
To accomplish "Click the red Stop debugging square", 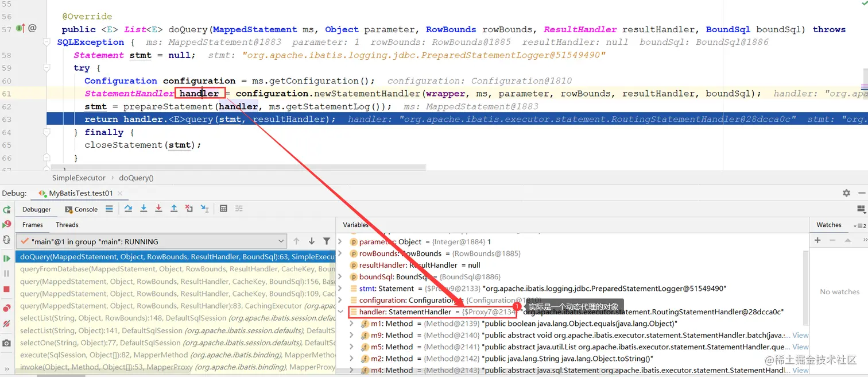I will click(7, 289).
